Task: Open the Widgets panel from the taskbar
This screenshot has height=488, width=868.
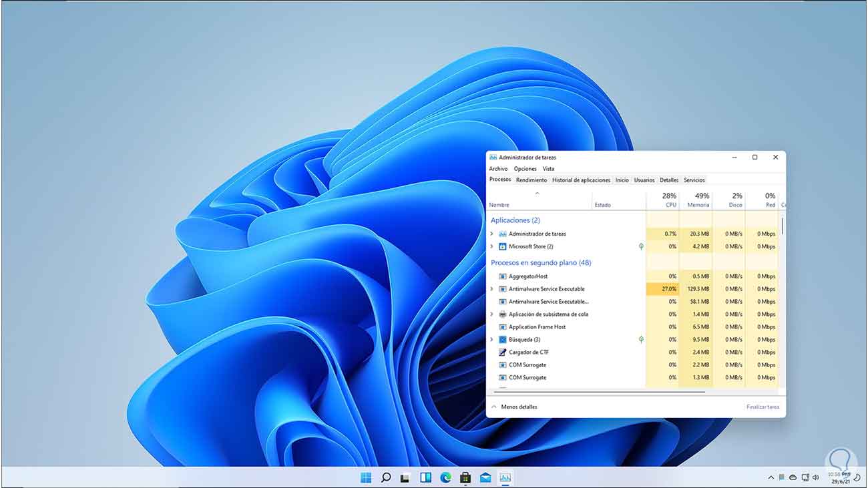Action: [425, 477]
